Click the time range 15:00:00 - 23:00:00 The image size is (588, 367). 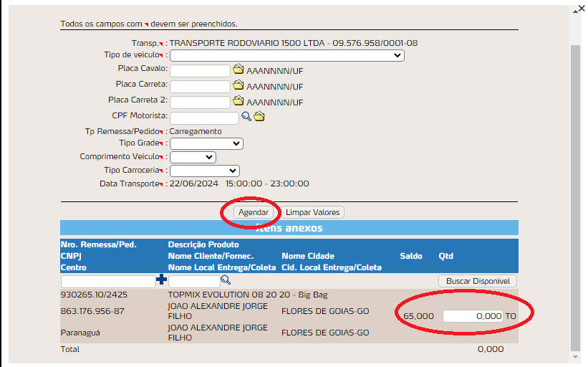[267, 183]
